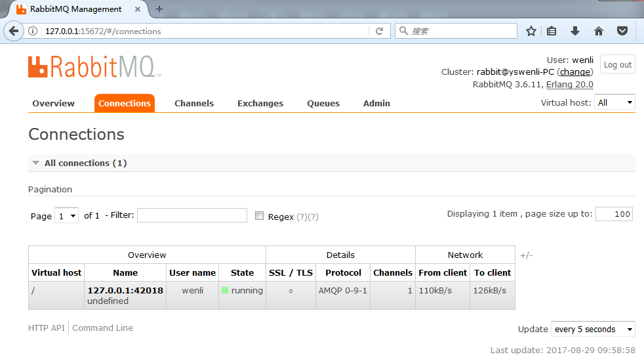Viewport: 644px width, 363px height.
Task: Sort by Channels column header
Action: [x=393, y=272]
